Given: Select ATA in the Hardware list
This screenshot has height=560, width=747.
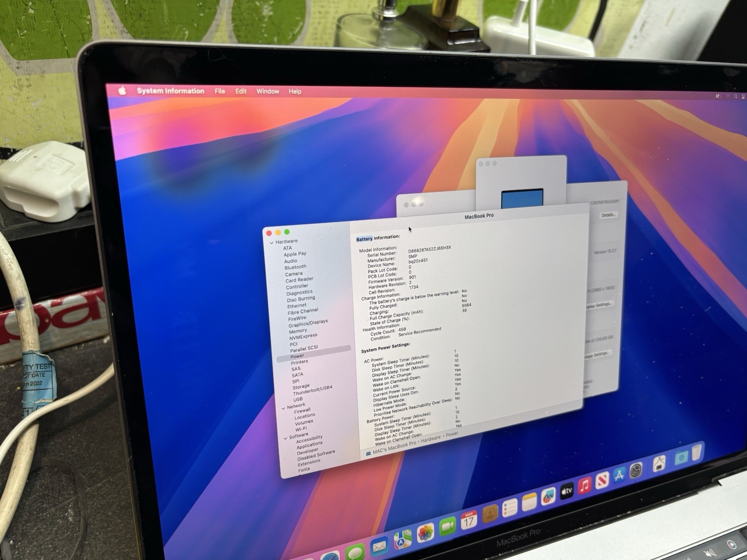Looking at the screenshot, I should (x=288, y=248).
